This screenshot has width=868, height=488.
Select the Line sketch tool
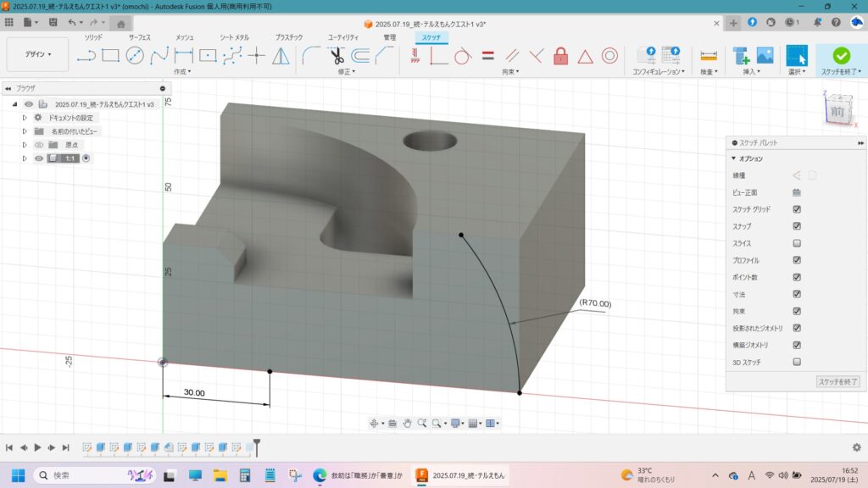pos(86,56)
